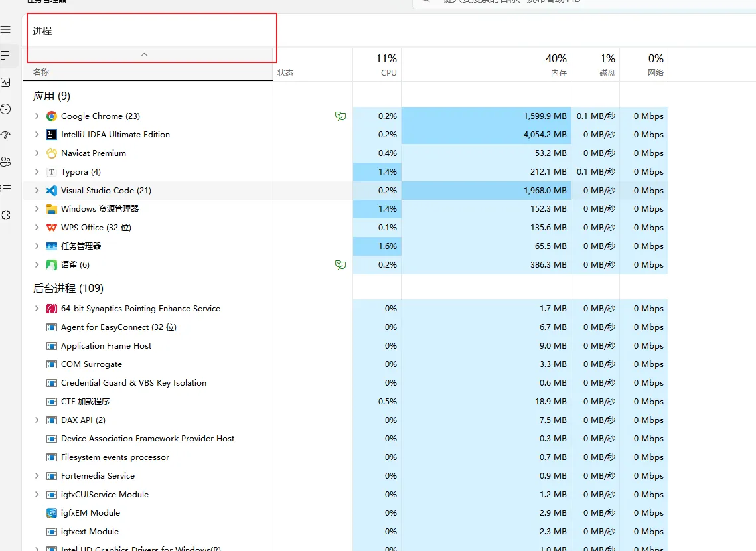Open the Performance page in sidebar

coord(6,82)
